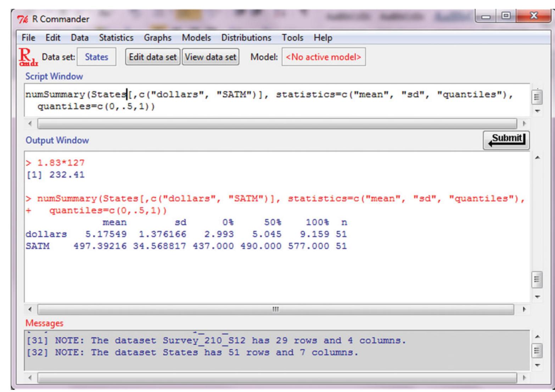The width and height of the screenshot is (555, 392).
Task: Open the Graphs menu
Action: point(157,38)
